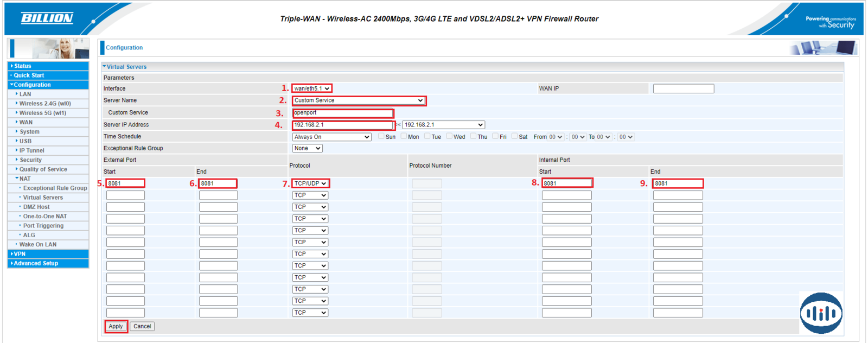Viewport: 868px width, 343px height.
Task: Click the Custom Service openport text field
Action: [x=342, y=113]
